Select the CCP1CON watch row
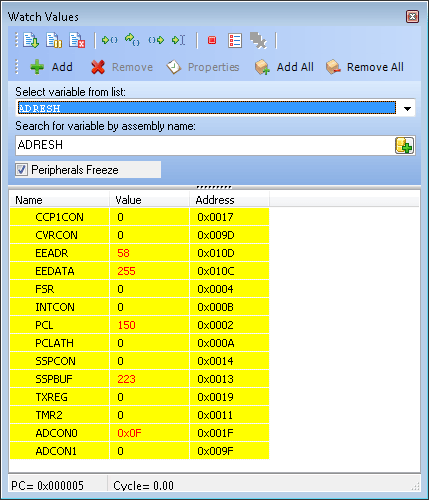429x500 pixels. (x=139, y=217)
